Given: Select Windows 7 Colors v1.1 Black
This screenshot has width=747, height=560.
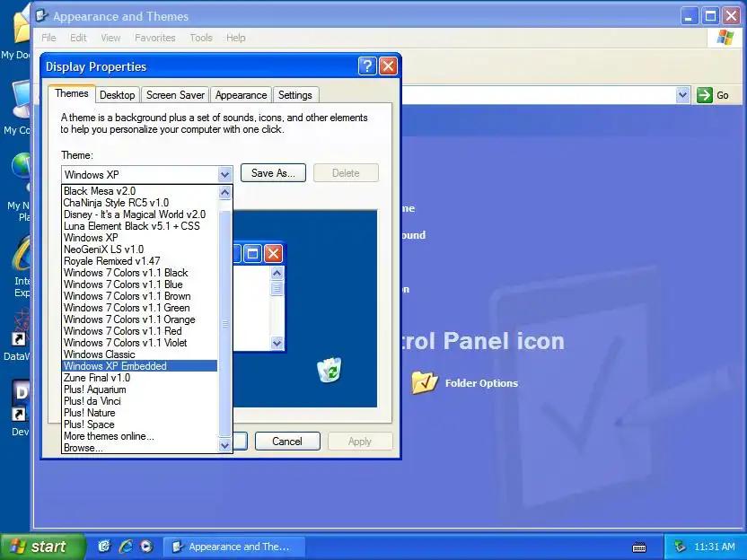Looking at the screenshot, I should (x=140, y=273).
